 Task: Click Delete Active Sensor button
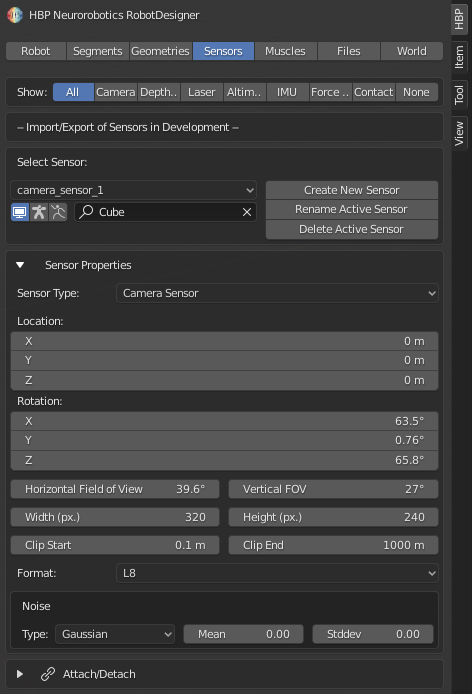point(352,229)
